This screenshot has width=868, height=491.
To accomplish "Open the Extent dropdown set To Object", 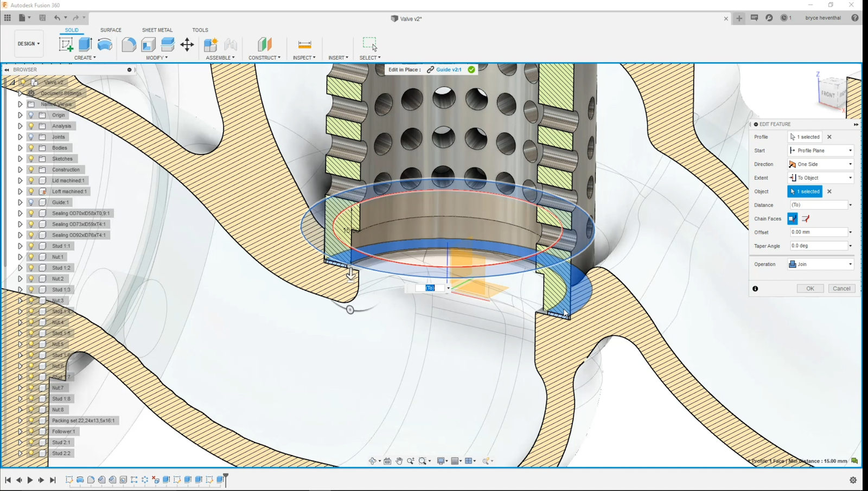I will pos(821,178).
